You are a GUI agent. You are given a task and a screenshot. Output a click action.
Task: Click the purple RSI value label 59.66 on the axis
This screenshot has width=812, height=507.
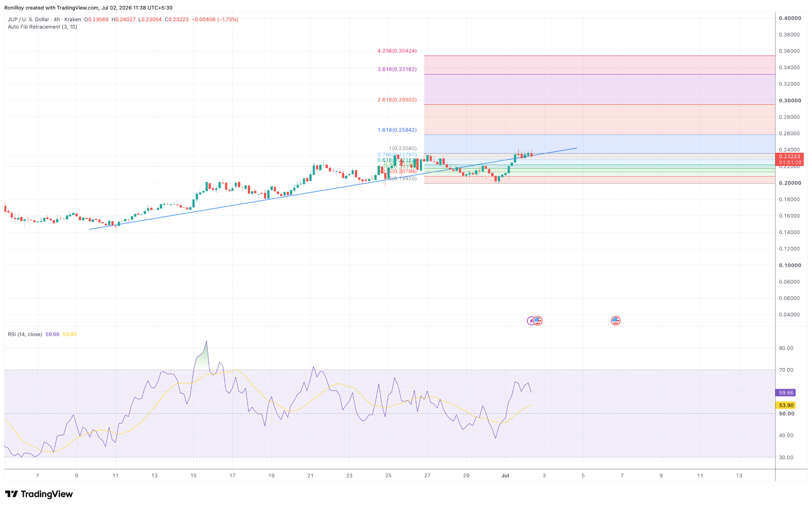tap(786, 393)
